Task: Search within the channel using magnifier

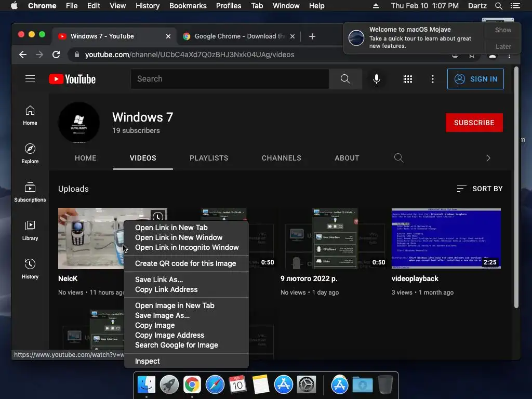Action: click(398, 158)
